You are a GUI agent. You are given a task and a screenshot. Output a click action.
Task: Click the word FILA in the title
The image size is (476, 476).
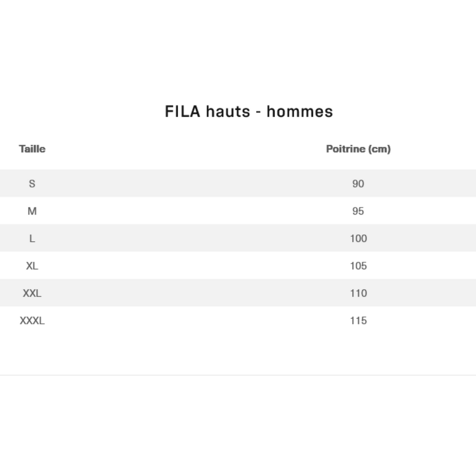coord(183,112)
